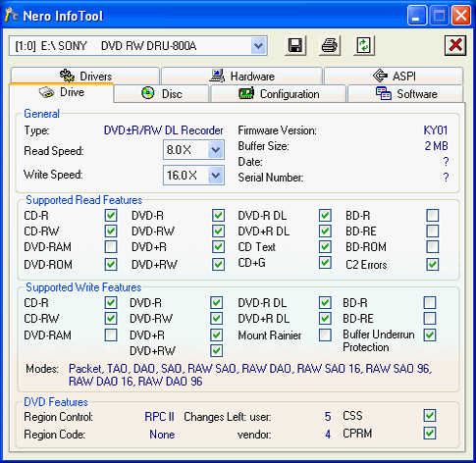The height and width of the screenshot is (463, 476).
Task: Expand the Write Speed dropdown
Action: click(215, 176)
